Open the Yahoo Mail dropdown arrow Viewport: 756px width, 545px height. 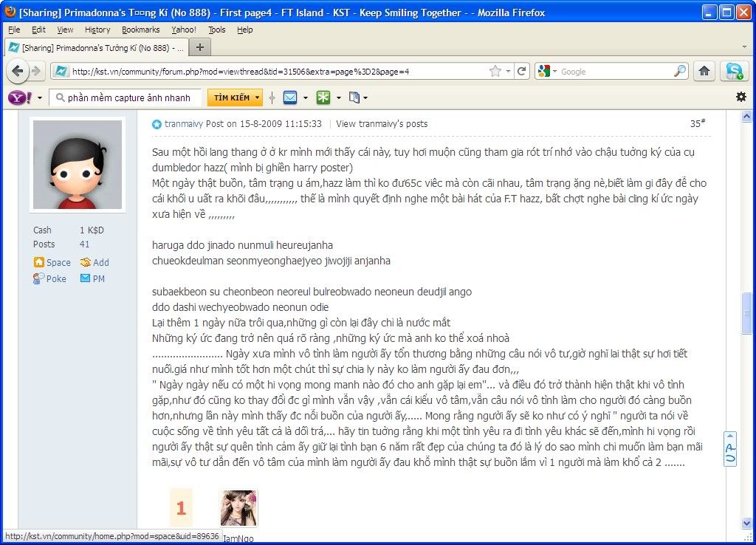click(x=306, y=98)
